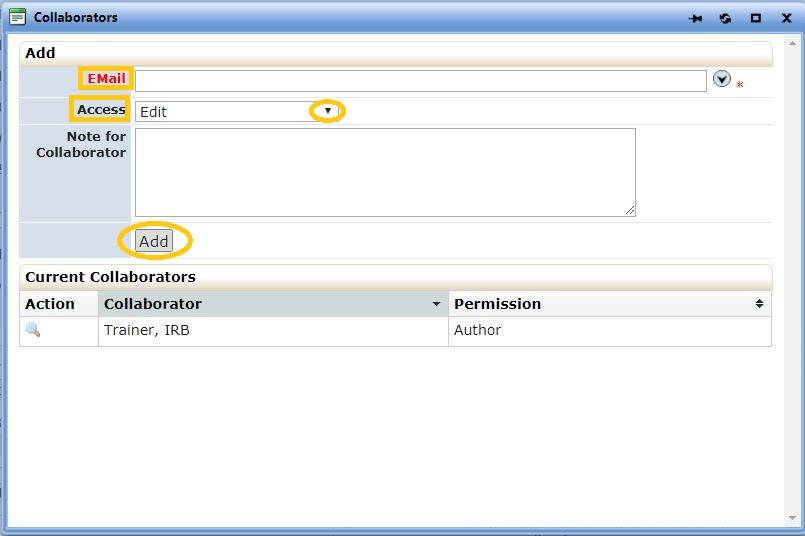Close the Collaborators window
This screenshot has height=536, width=805.
click(786, 18)
